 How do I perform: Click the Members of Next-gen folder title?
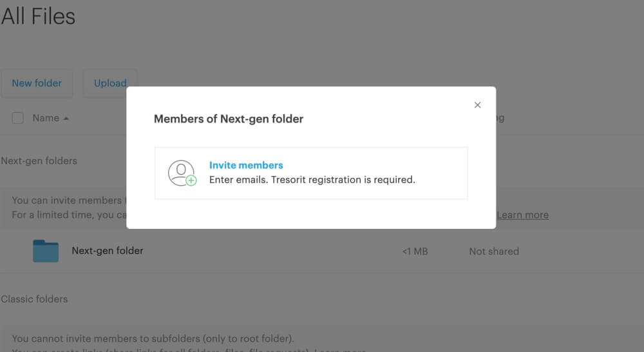[229, 119]
